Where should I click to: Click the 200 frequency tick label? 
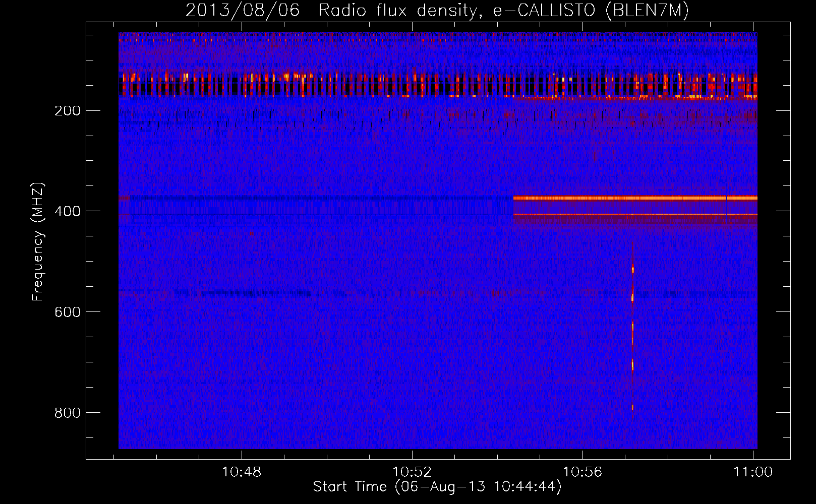[x=67, y=111]
